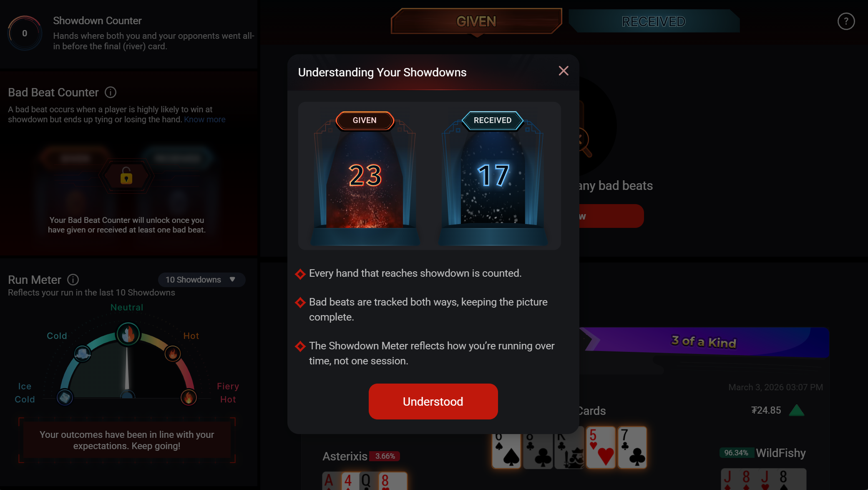868x490 pixels.
Task: Click the Understood button
Action: (433, 402)
